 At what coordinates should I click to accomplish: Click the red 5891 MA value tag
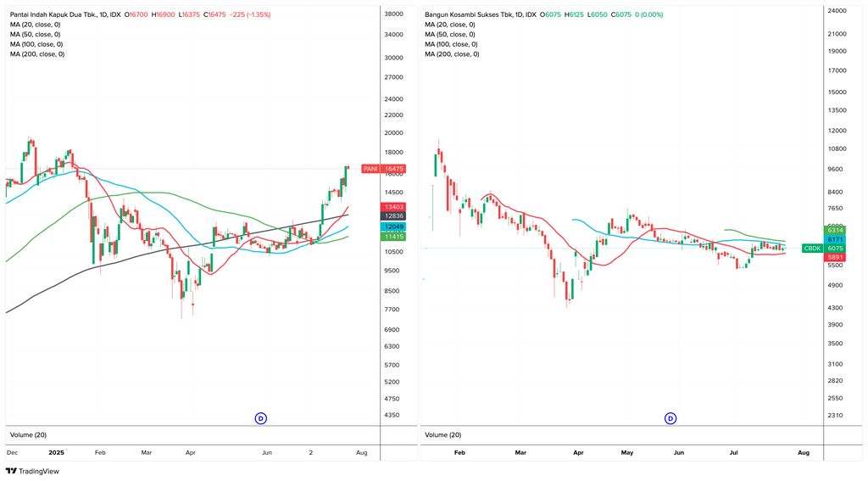click(835, 258)
